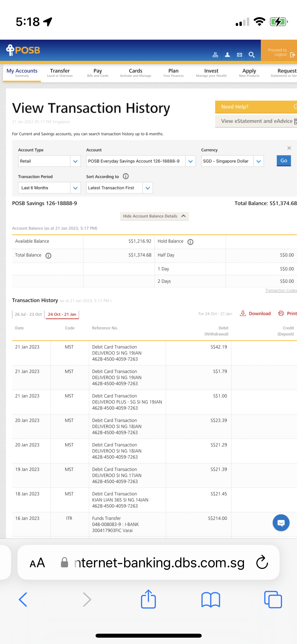
Task: Click Print link text
Action: click(292, 314)
